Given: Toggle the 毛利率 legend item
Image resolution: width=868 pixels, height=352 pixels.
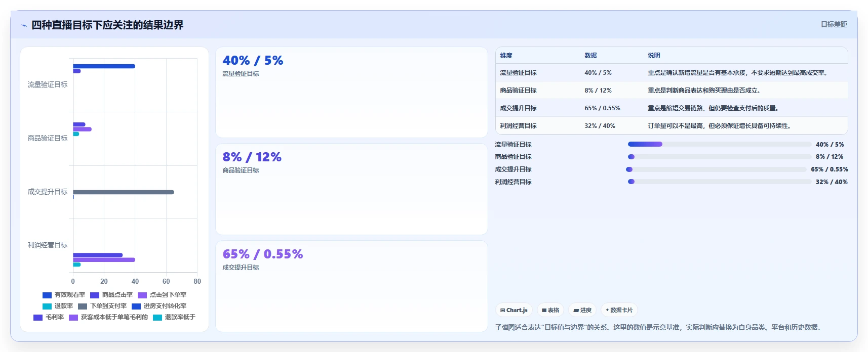Looking at the screenshot, I should tap(49, 317).
